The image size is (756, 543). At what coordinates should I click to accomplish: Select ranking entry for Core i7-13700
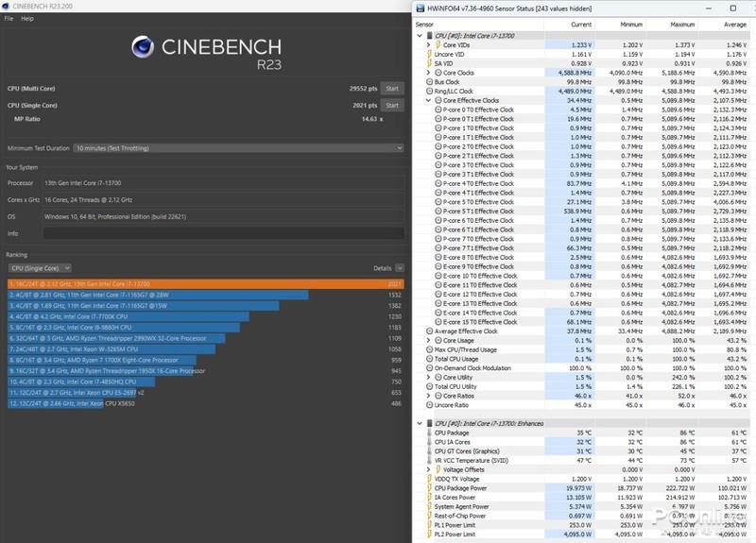206,284
